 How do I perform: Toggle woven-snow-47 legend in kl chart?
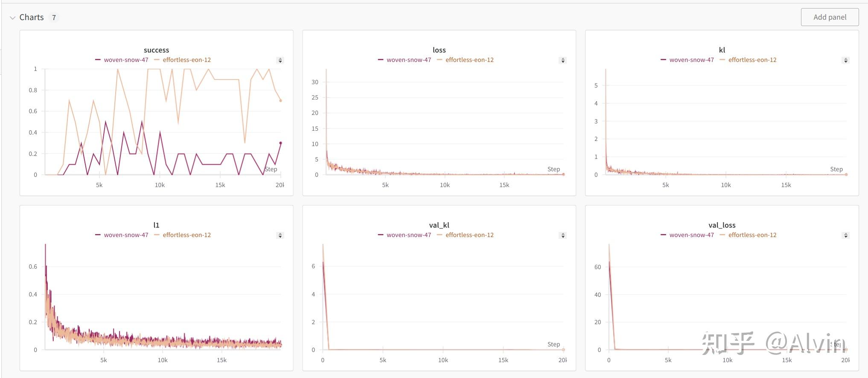(x=691, y=60)
